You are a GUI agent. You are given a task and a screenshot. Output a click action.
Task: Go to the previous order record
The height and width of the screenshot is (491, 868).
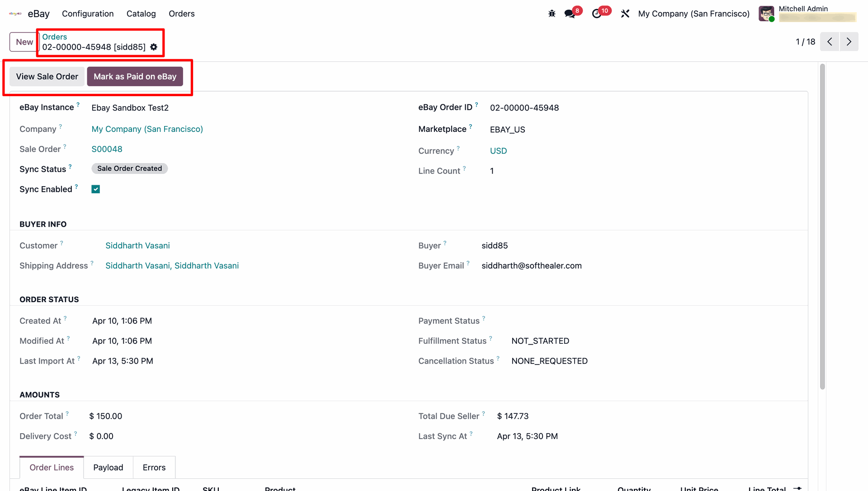tap(830, 42)
